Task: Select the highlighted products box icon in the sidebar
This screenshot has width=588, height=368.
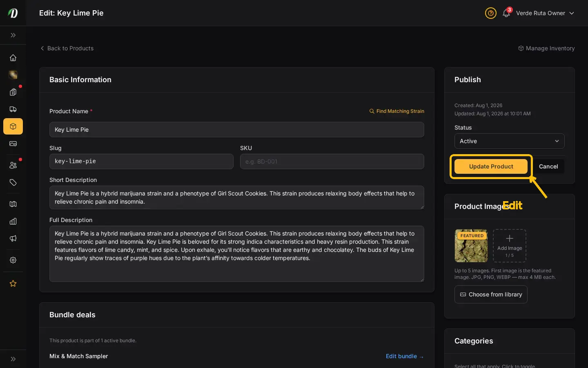Action: (13, 126)
